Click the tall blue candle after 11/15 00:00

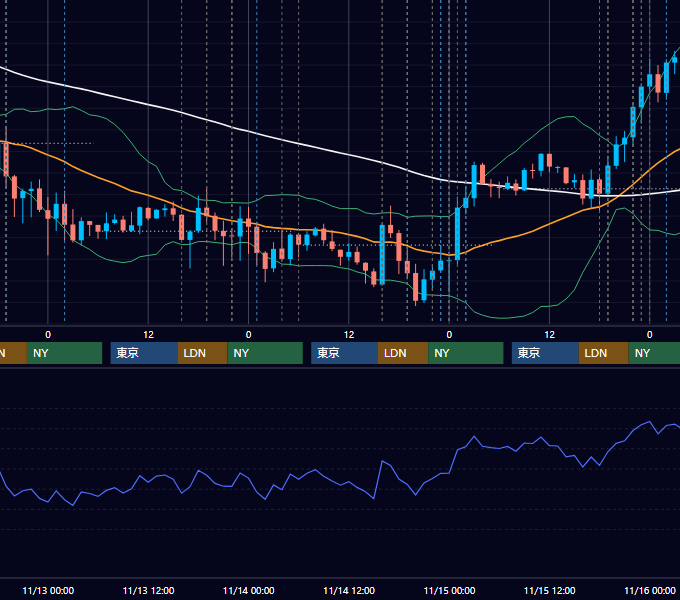click(x=457, y=234)
